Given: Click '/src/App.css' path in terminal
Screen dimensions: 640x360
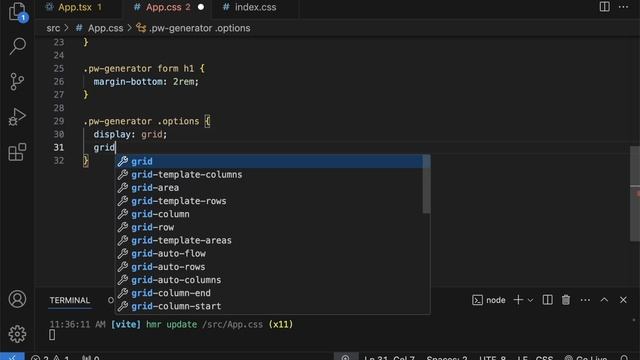Looking at the screenshot, I should point(232,324).
